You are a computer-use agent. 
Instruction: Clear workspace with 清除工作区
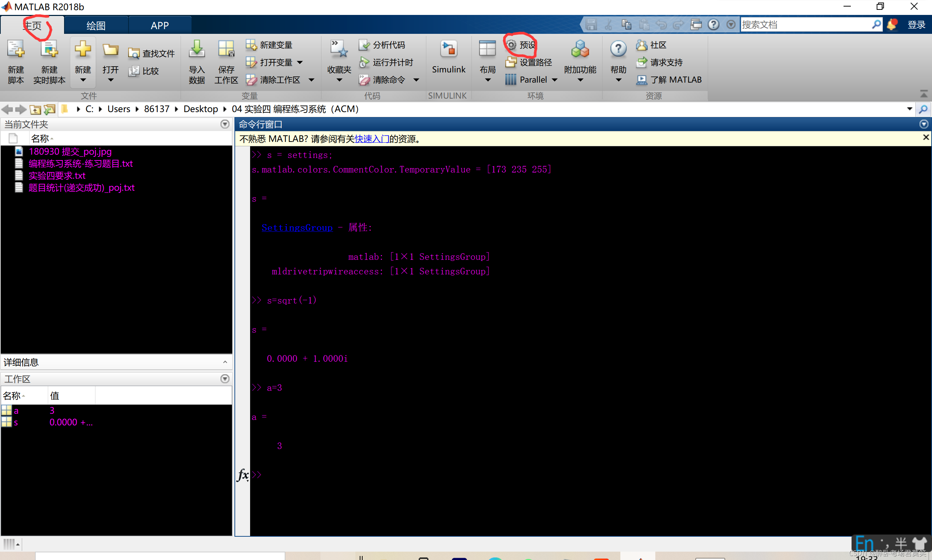(273, 80)
